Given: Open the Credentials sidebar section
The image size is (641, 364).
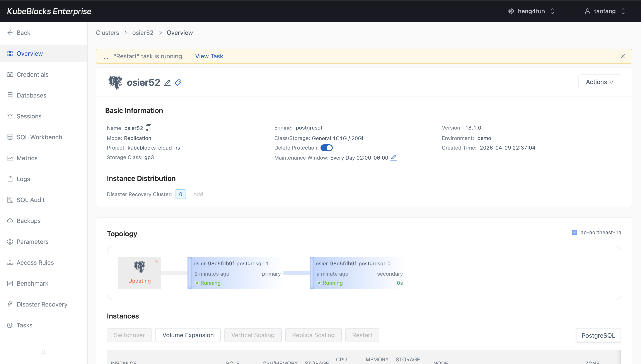Looking at the screenshot, I should [32, 74].
